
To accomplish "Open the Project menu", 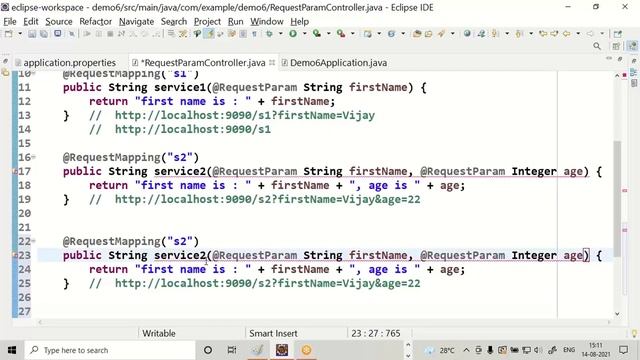I will coord(207,22).
